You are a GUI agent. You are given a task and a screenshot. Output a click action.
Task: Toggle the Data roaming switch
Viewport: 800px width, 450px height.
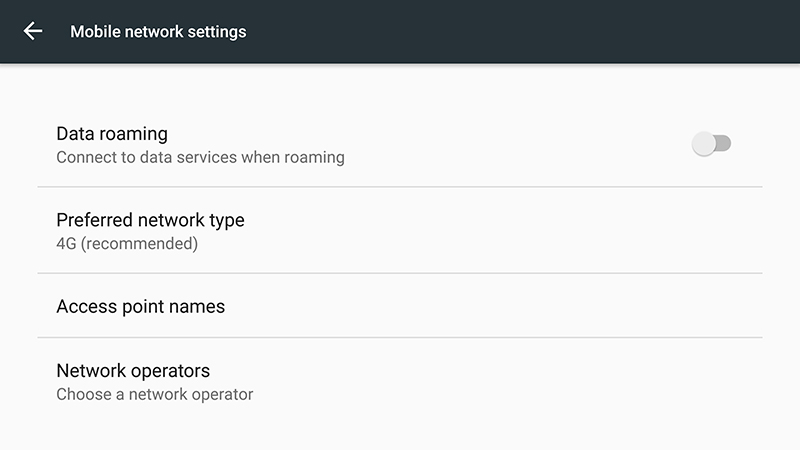(711, 144)
